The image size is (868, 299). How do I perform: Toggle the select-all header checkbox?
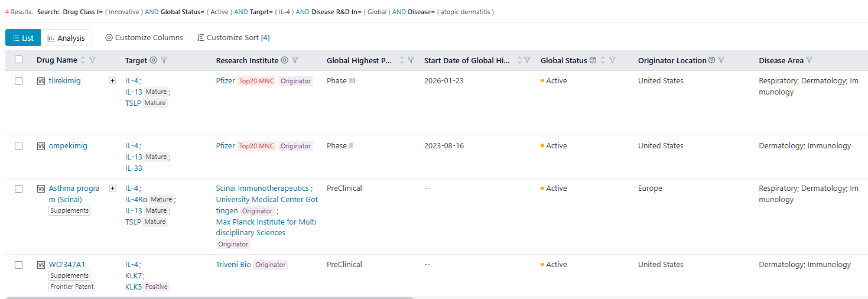click(x=19, y=60)
